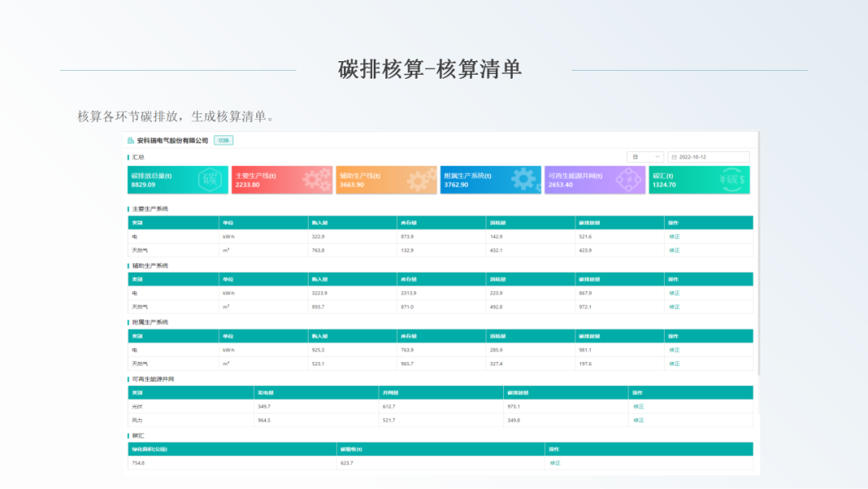Click 修正 in the row with 981.1
This screenshot has height=489, width=868.
click(x=674, y=350)
